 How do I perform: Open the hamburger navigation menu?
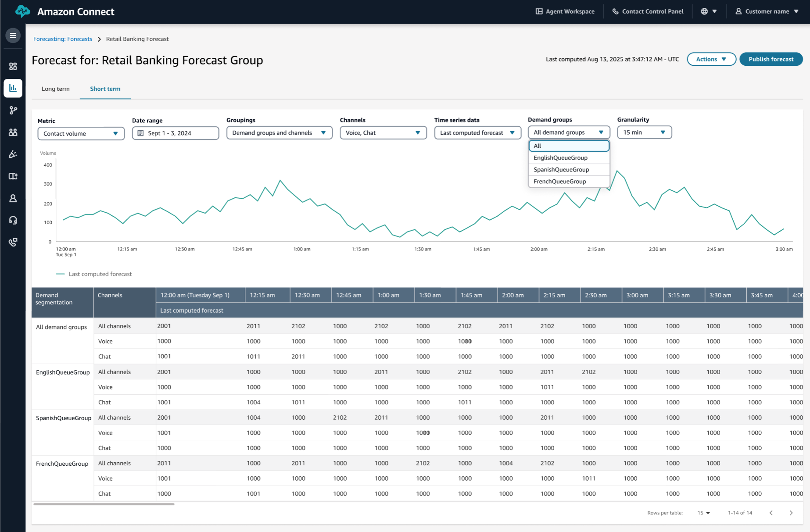(x=13, y=36)
